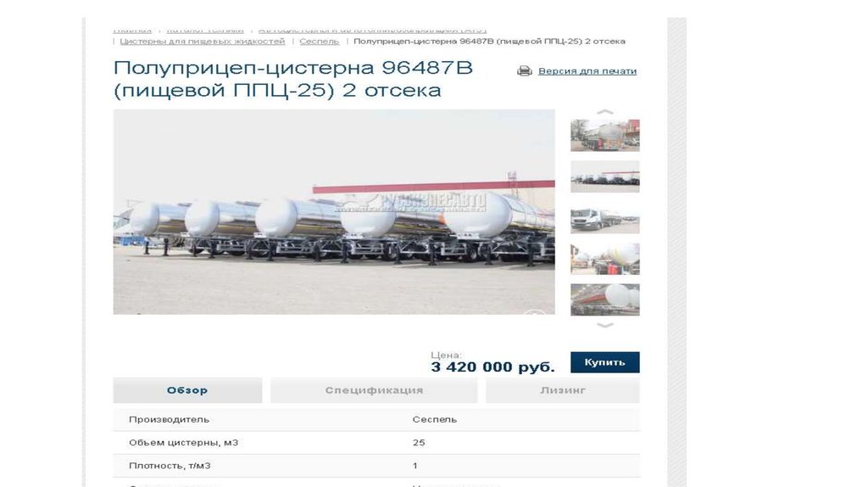Open the Цистерны для пищевых жидкостей breadcrumb
This screenshot has width=868, height=487.
pos(203,42)
